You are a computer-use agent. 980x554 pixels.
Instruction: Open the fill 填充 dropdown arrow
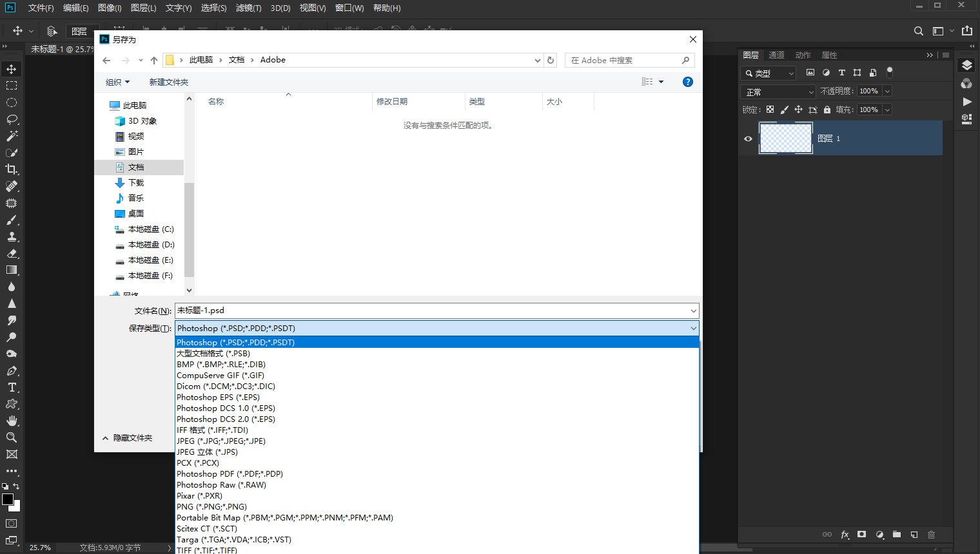click(888, 110)
